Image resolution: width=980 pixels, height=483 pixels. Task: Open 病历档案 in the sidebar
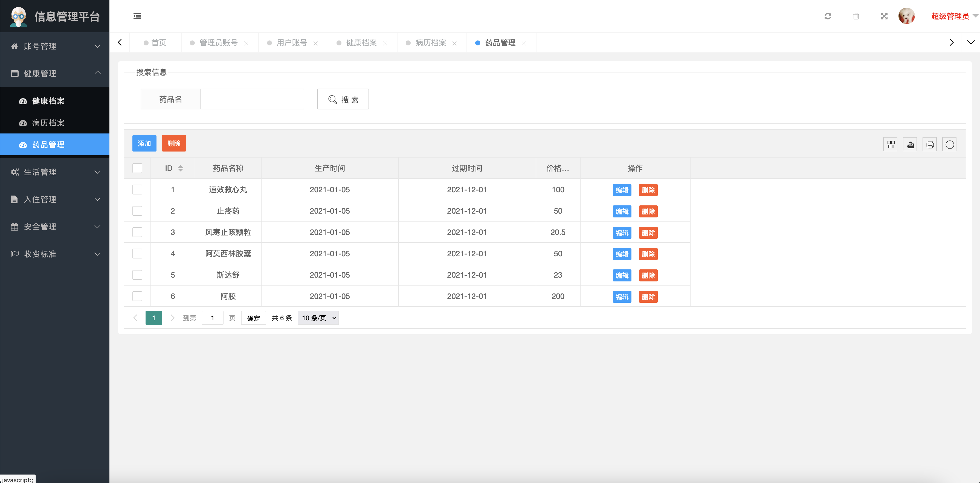point(48,123)
